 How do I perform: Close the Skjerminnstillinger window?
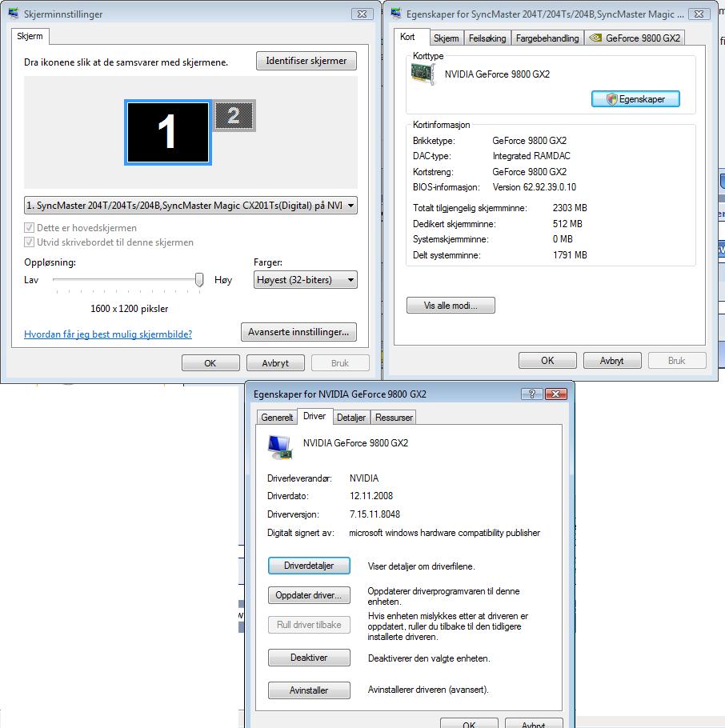tap(362, 14)
